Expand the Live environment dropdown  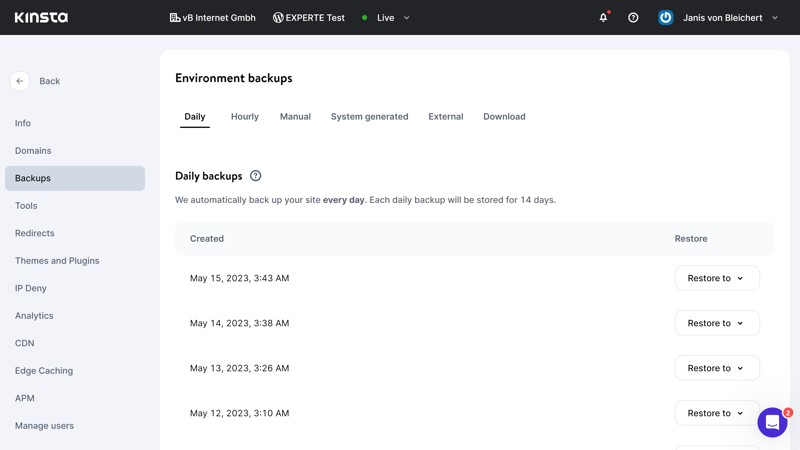(407, 18)
